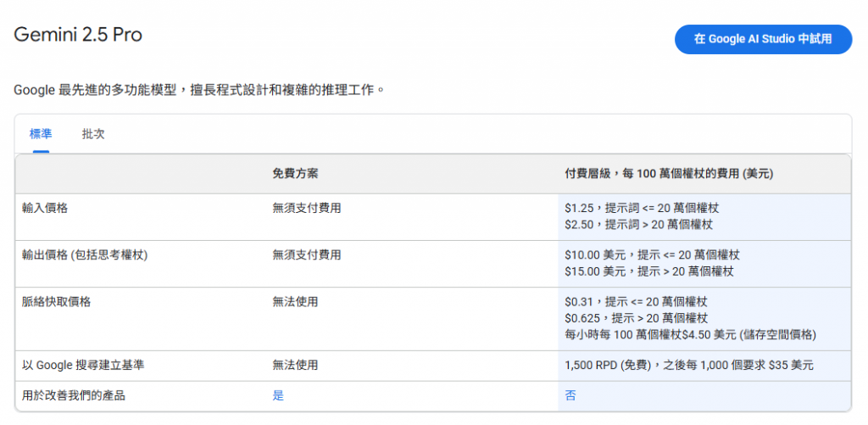This screenshot has height=425, width=868.
Task: Click the Gemini 2.5 Pro heading
Action: (78, 35)
